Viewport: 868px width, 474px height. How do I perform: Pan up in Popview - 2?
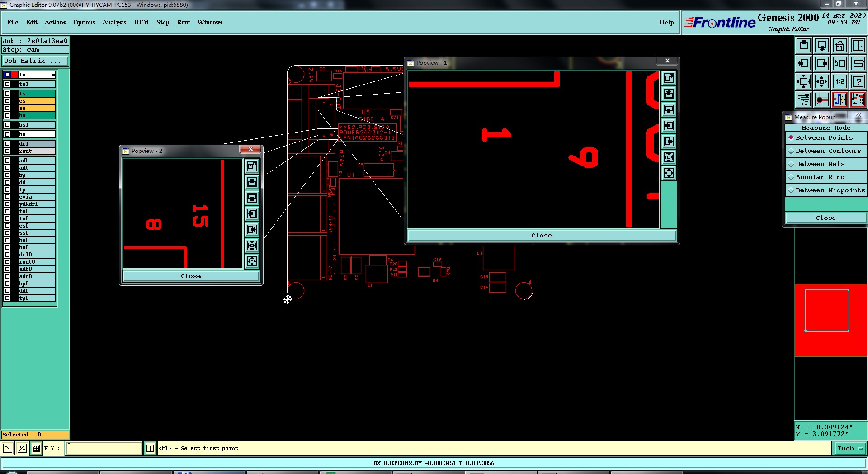click(x=252, y=182)
